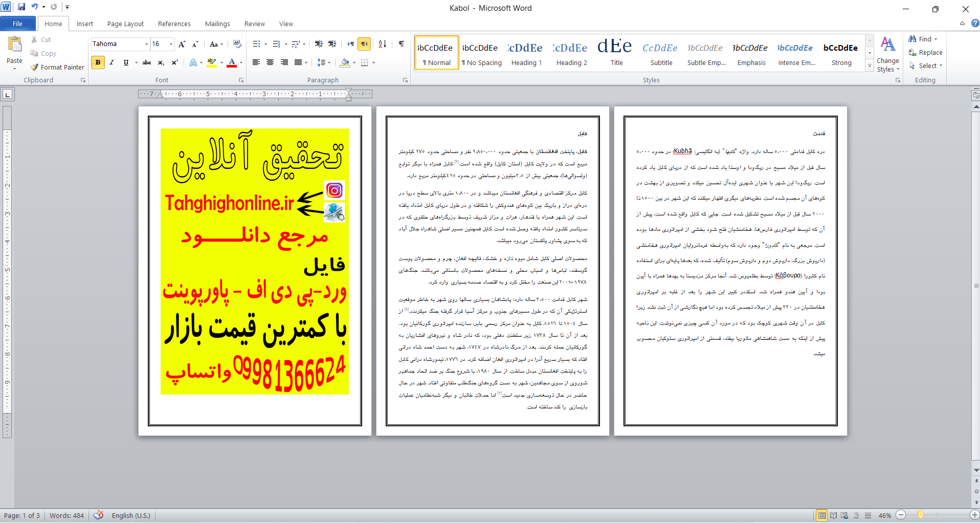Apply the red font color swatch

click(x=232, y=62)
